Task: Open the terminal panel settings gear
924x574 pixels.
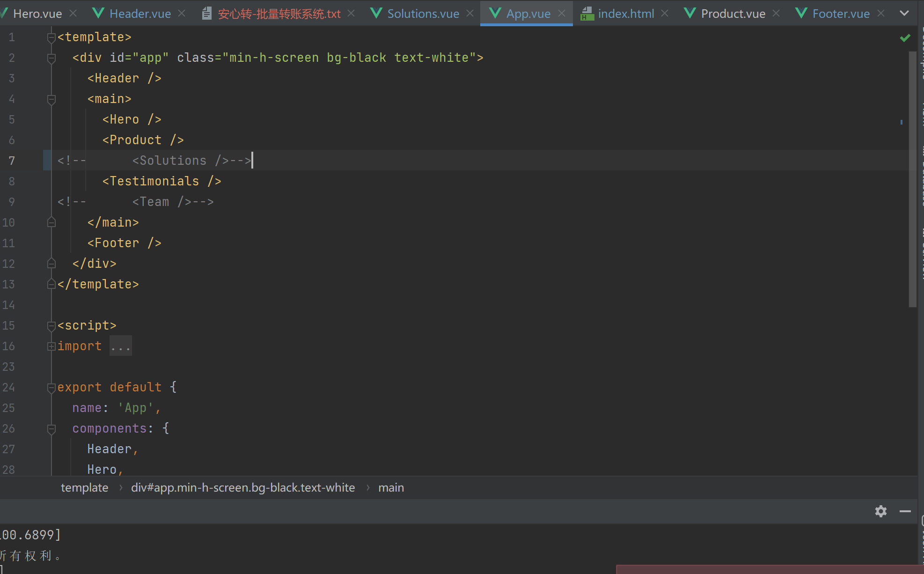Action: coord(880,511)
